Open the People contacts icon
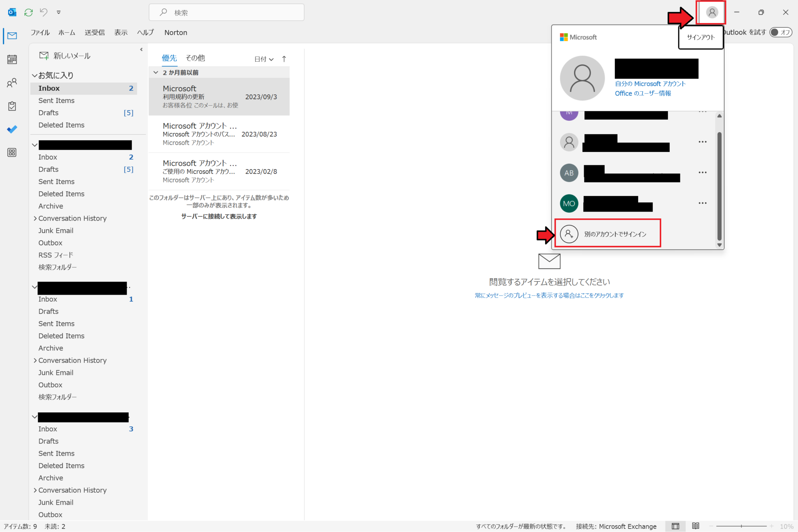 point(12,83)
